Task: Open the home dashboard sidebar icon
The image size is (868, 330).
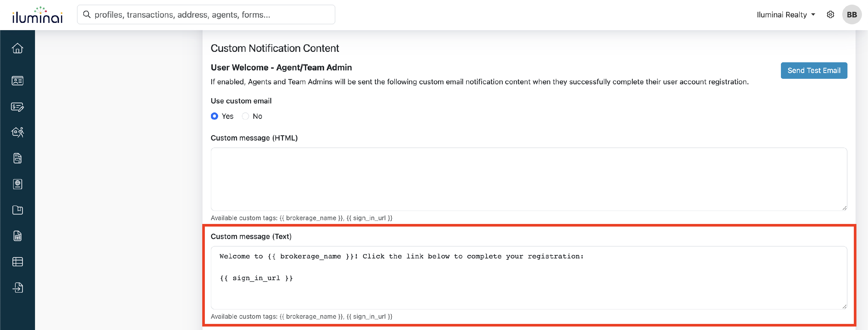Action: [18, 48]
